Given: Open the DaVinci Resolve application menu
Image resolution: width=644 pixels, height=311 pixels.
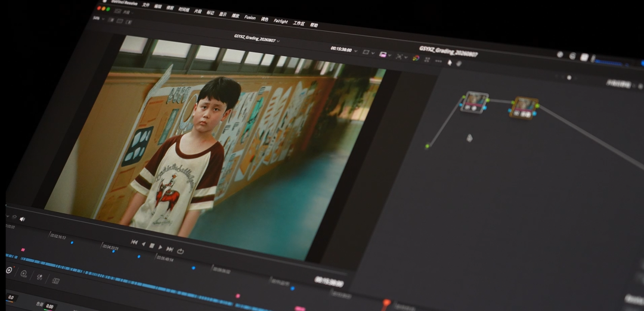Looking at the screenshot, I should coord(124,4).
